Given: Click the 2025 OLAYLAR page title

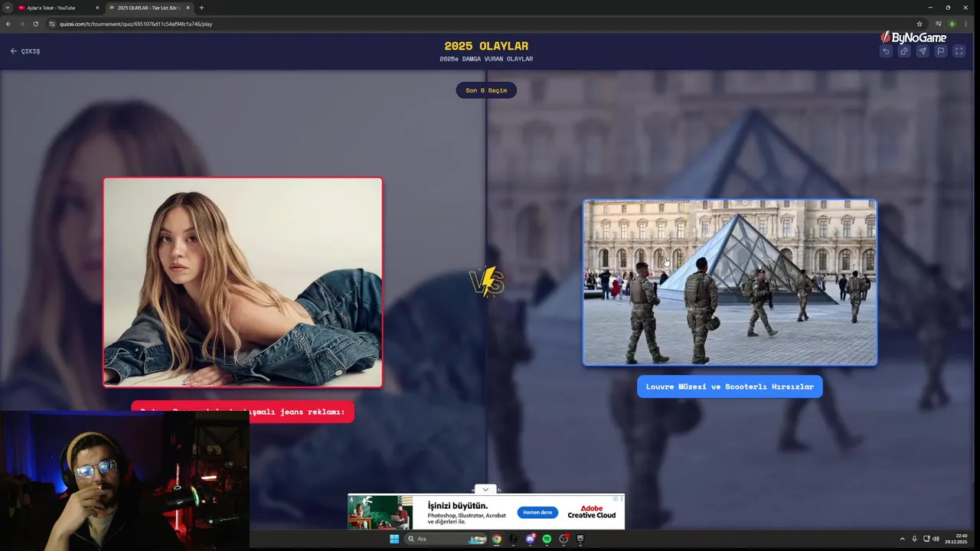Looking at the screenshot, I should point(486,46).
